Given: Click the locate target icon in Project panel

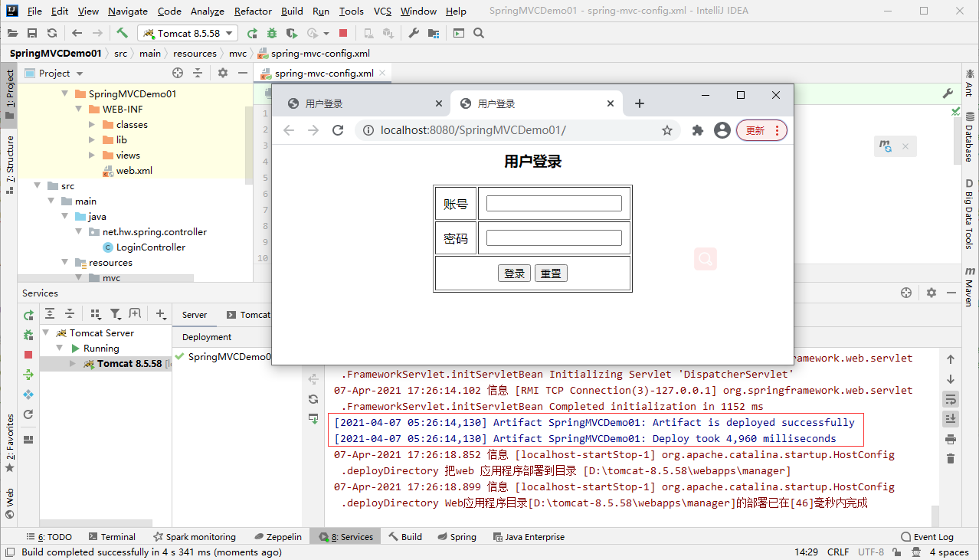Looking at the screenshot, I should [x=178, y=73].
